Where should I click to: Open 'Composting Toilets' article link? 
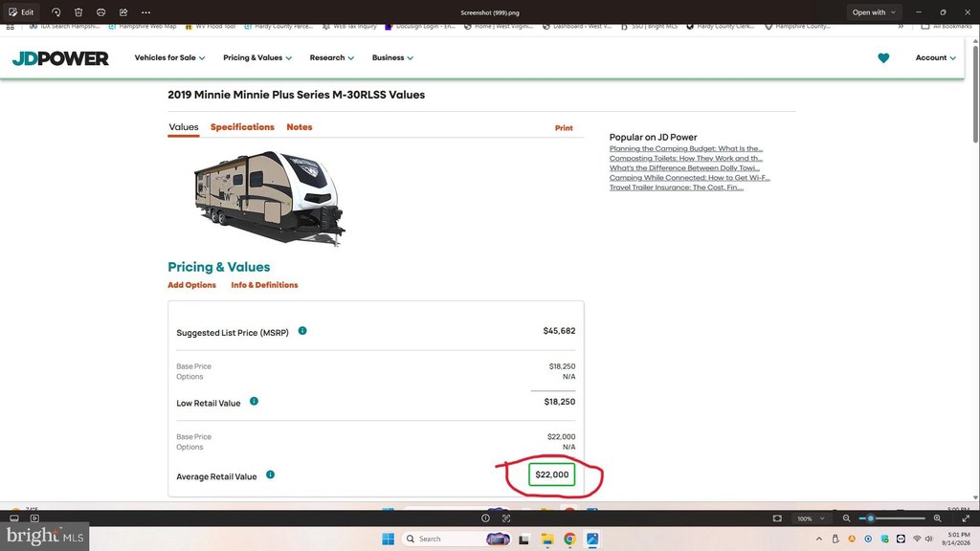685,158
